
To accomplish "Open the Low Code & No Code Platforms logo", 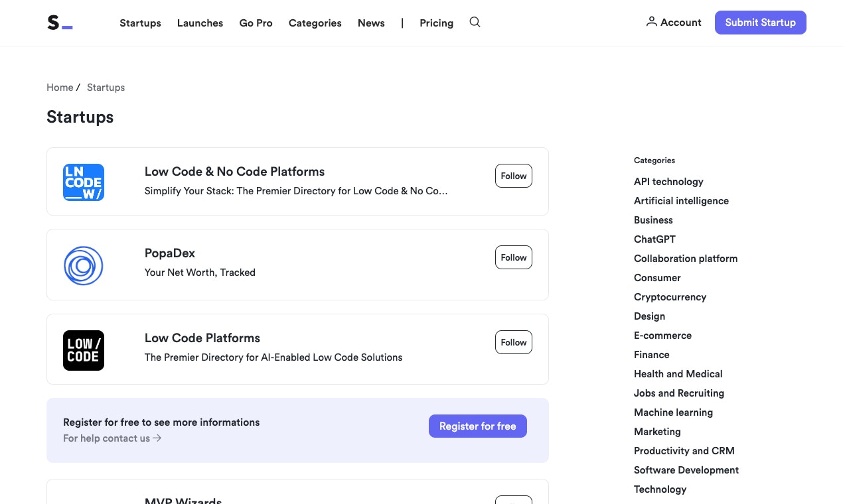I will pyautogui.click(x=84, y=182).
